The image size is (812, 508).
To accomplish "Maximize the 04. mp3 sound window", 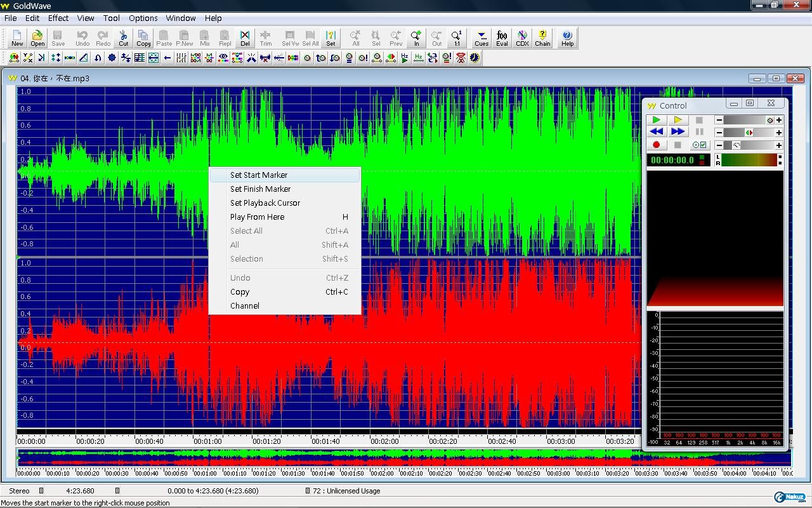I will click(776, 78).
